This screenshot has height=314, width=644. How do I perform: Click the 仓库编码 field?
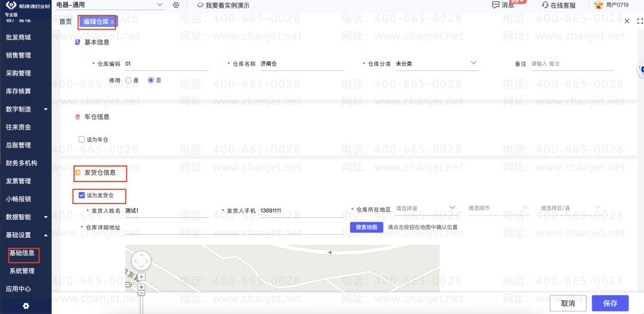point(166,64)
